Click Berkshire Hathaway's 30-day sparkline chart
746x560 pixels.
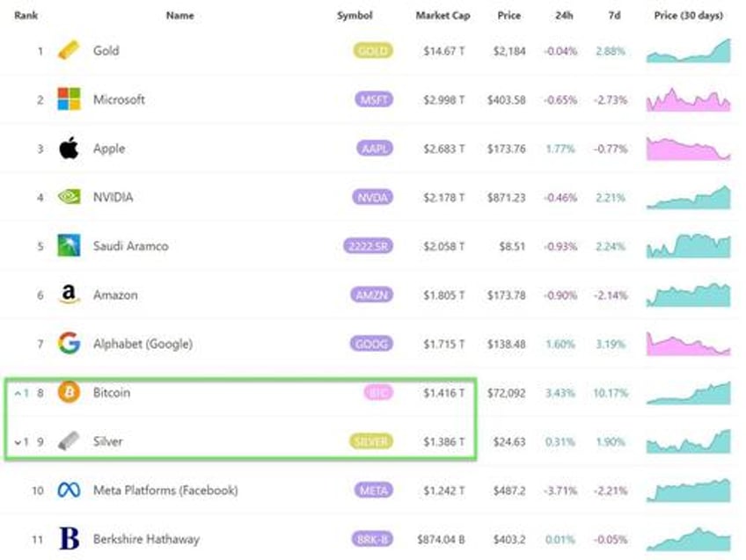coord(689,539)
